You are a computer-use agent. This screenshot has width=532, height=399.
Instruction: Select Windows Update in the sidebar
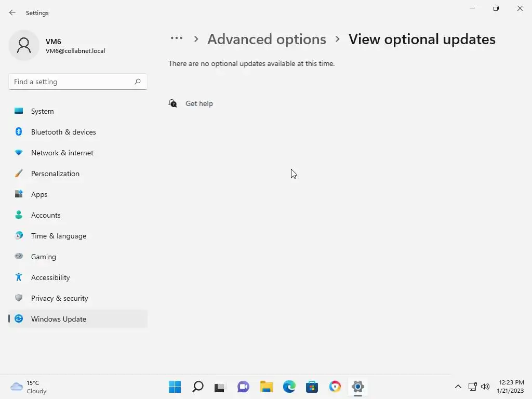(78, 319)
